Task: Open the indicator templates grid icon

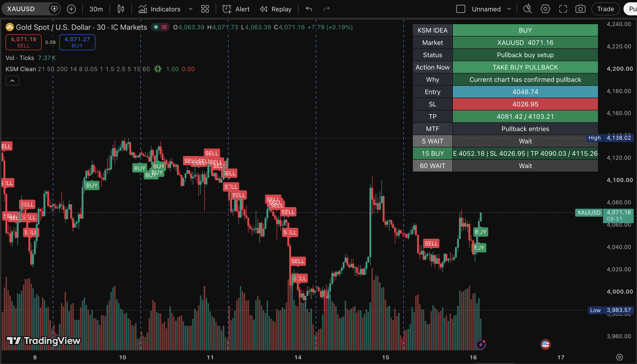Action: click(205, 9)
